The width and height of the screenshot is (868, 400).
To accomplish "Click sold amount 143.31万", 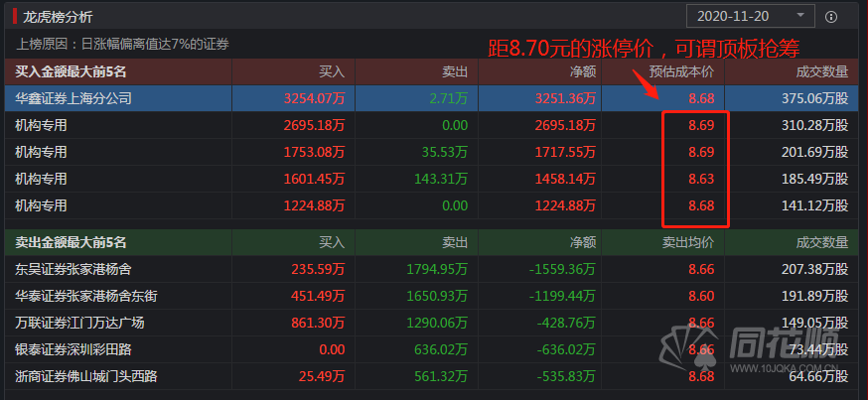I will [441, 179].
